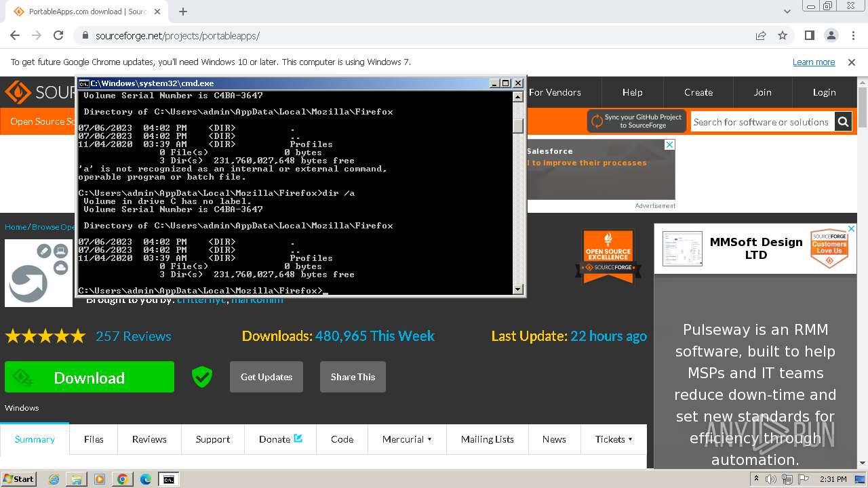868x488 pixels.
Task: Open the Code tab
Action: (x=342, y=439)
